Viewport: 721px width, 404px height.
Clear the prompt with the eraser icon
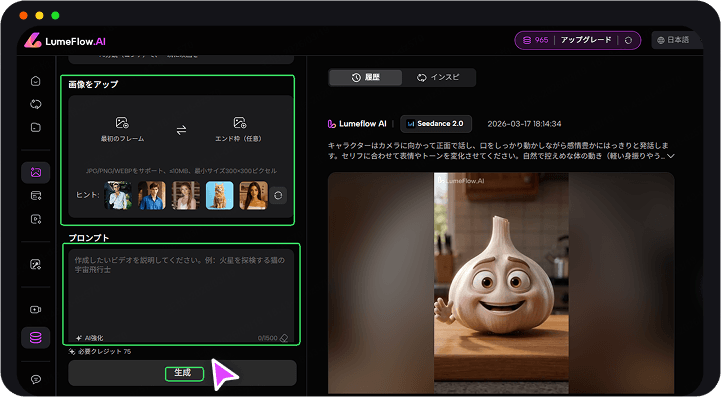point(284,338)
